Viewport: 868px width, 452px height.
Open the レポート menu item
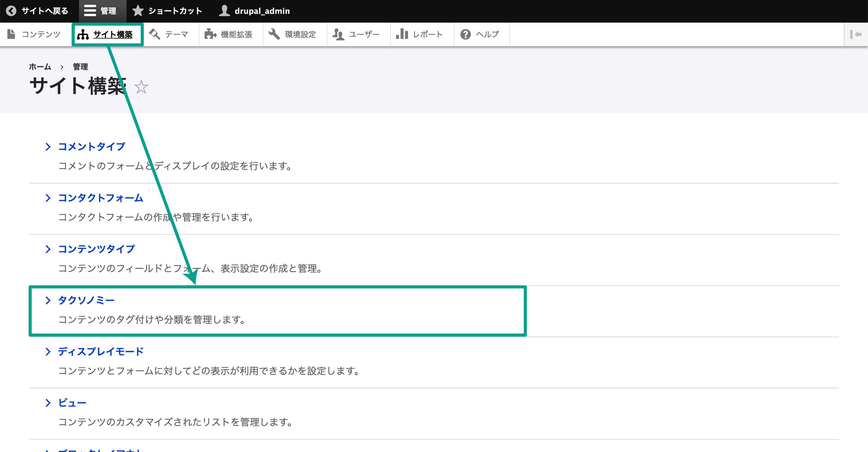pos(422,34)
